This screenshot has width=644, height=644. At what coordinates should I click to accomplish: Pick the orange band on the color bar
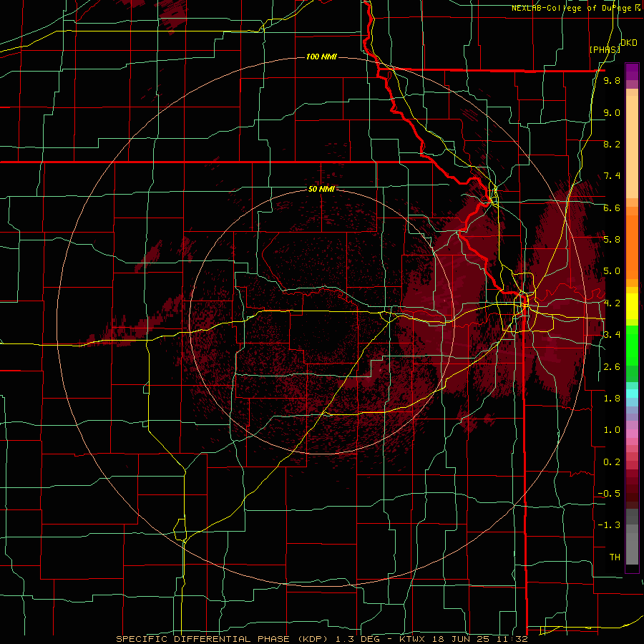point(632,246)
